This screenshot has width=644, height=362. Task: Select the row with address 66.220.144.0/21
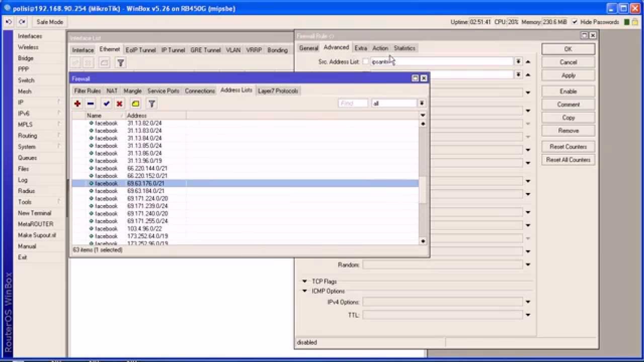point(245,168)
